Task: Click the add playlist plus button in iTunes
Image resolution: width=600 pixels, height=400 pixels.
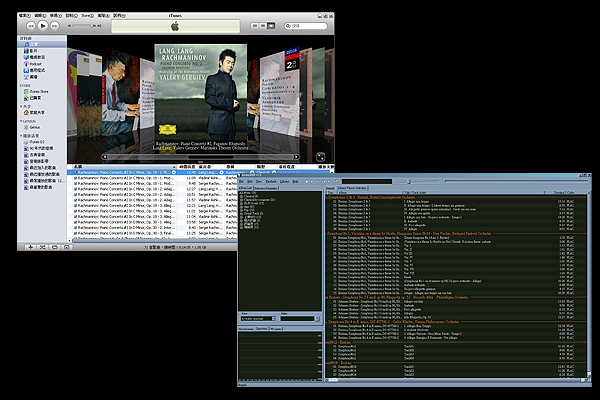Action: tap(31, 247)
